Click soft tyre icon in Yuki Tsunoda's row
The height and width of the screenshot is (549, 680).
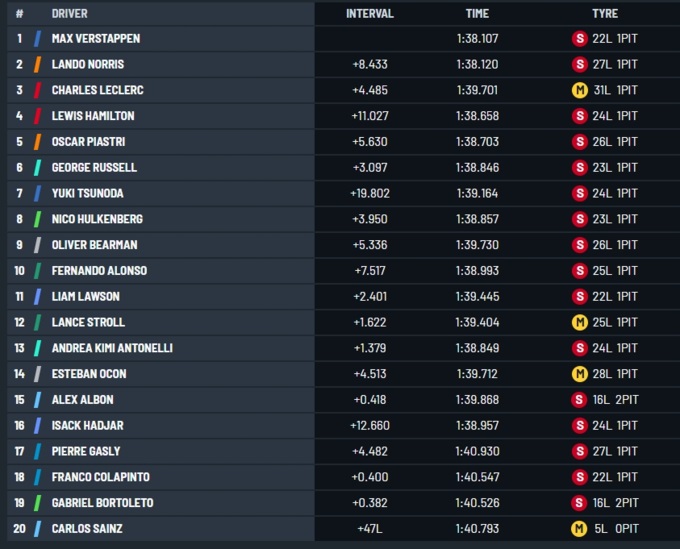click(579, 193)
